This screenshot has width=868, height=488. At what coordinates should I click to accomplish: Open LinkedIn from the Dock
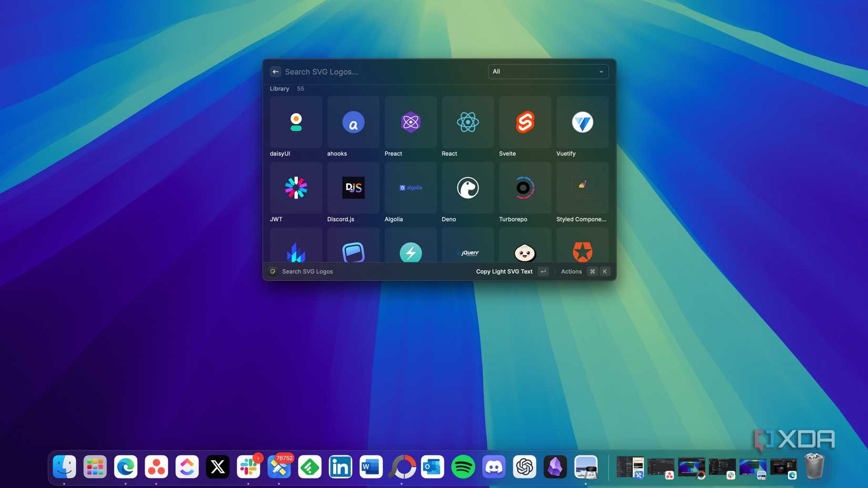(340, 467)
